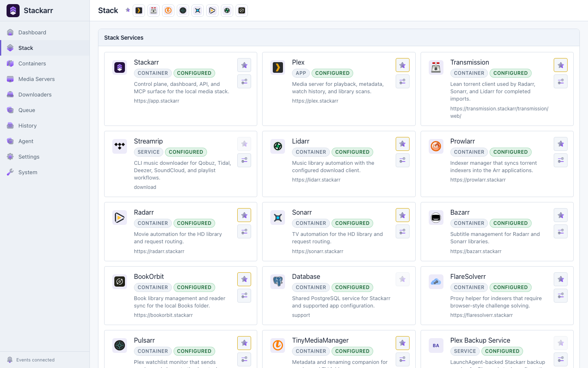Click the FlareSolverr cloud icon in its card

[436, 281]
